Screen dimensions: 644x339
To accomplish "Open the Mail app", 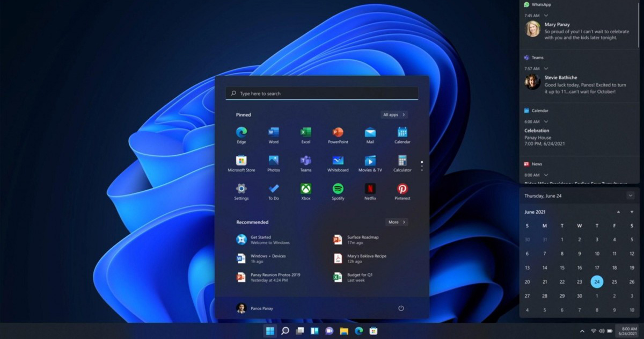I will tap(370, 135).
